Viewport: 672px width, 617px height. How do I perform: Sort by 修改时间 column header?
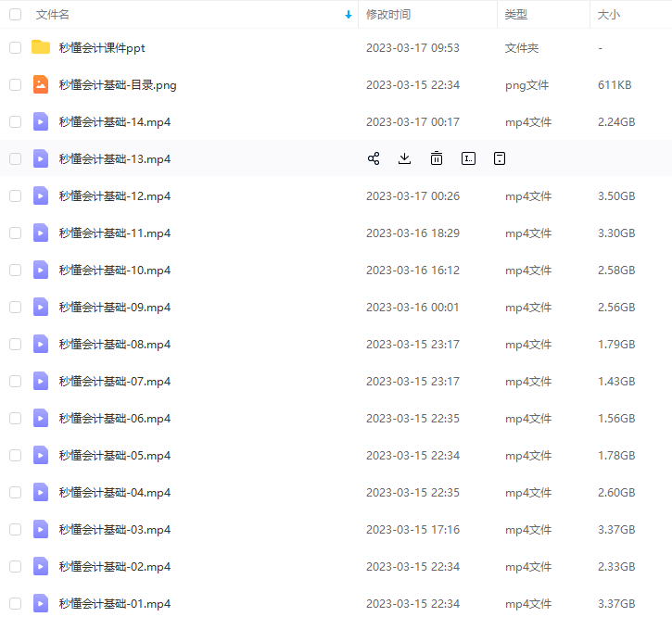[x=388, y=15]
